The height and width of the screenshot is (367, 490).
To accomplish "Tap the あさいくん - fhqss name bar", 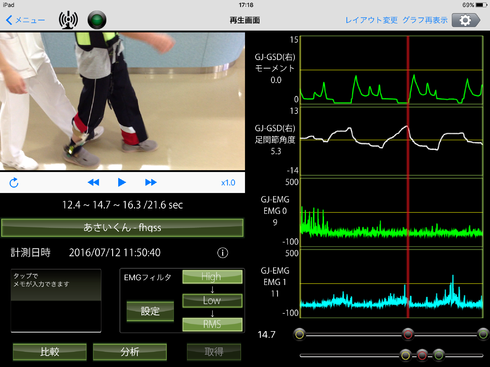I will point(122,228).
